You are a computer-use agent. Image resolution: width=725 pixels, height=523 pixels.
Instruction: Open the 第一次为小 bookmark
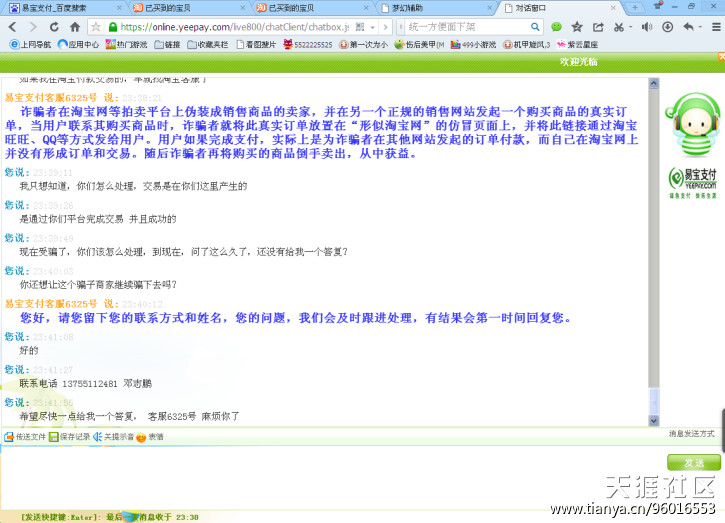(x=363, y=44)
